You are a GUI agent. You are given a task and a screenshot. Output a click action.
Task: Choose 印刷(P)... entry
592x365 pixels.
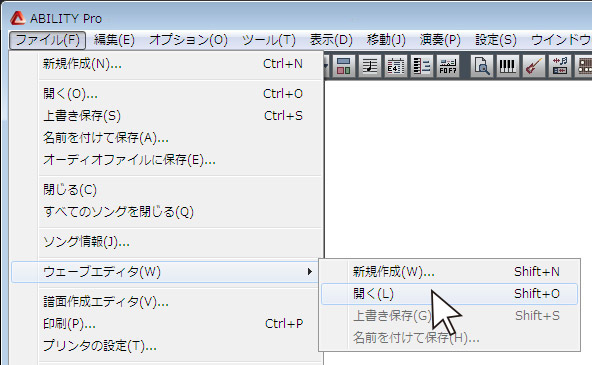click(x=166, y=323)
